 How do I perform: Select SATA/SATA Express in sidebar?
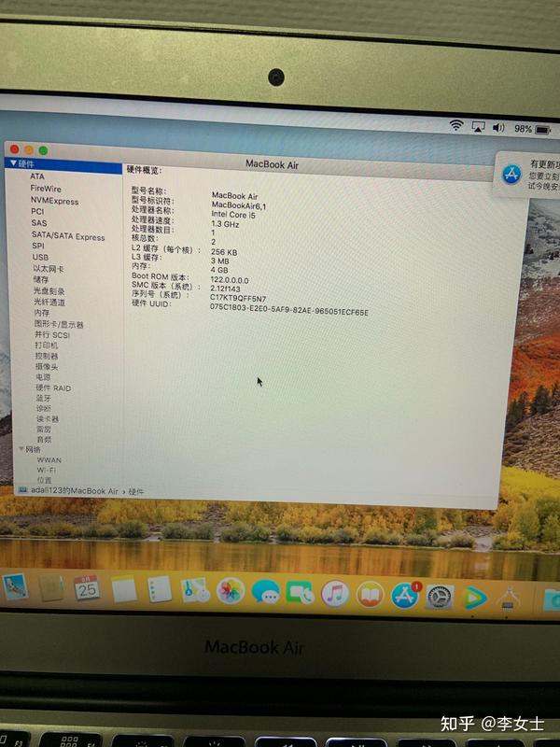(68, 236)
